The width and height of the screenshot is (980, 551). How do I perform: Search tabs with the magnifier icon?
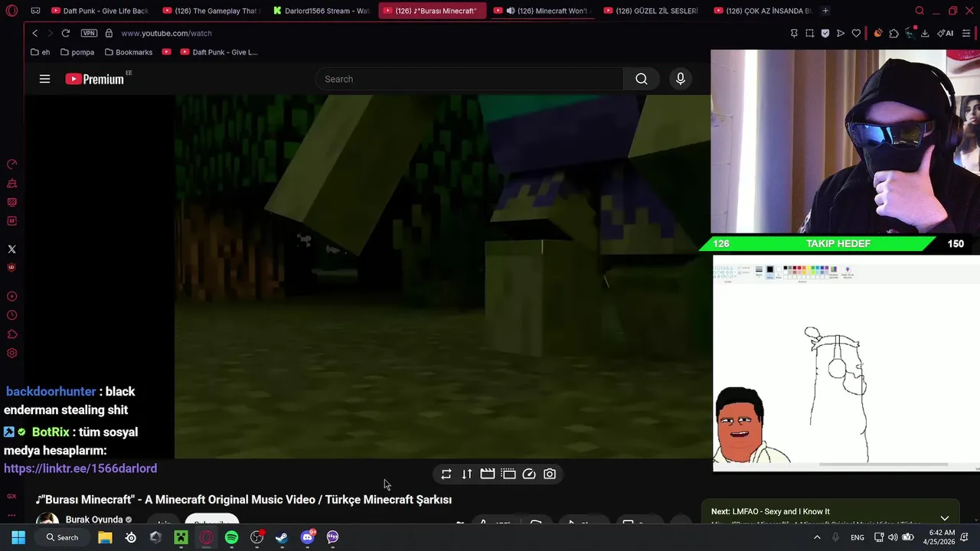tap(920, 11)
